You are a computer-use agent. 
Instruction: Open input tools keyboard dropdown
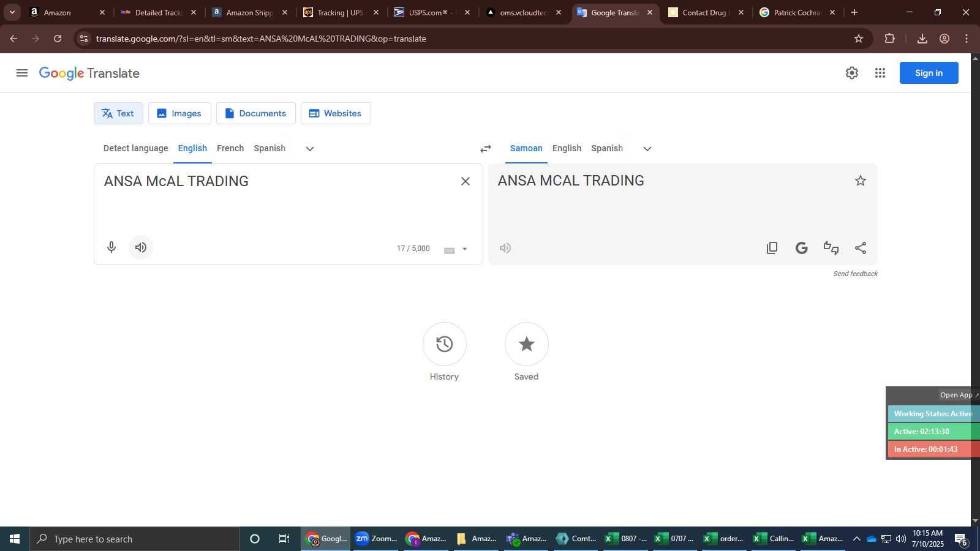pos(465,249)
